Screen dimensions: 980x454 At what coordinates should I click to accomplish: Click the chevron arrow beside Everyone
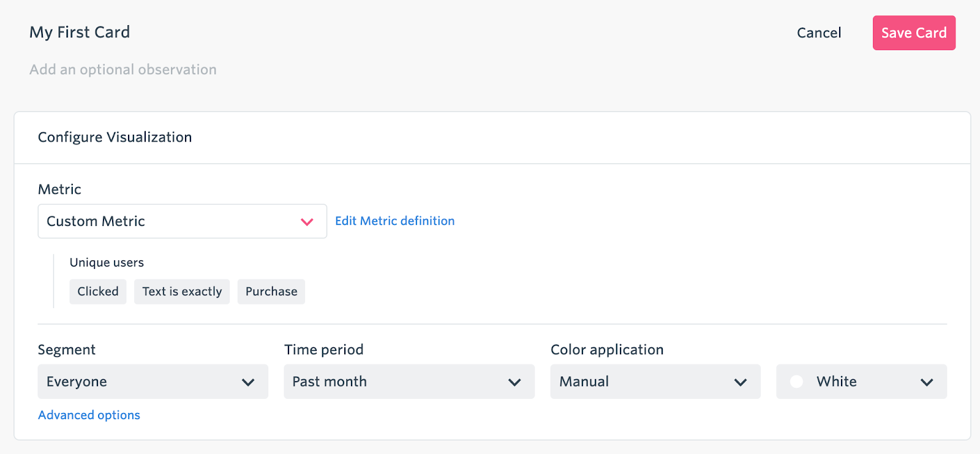point(248,382)
